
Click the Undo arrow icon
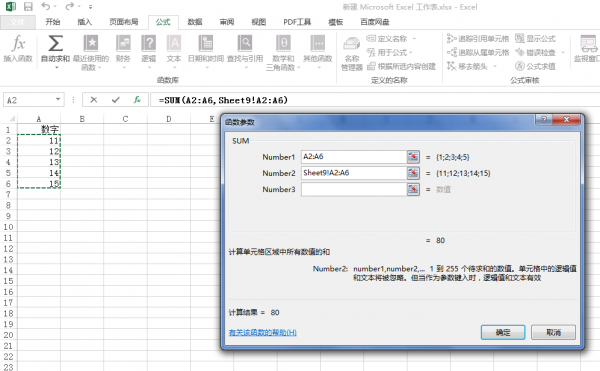click(46, 6)
